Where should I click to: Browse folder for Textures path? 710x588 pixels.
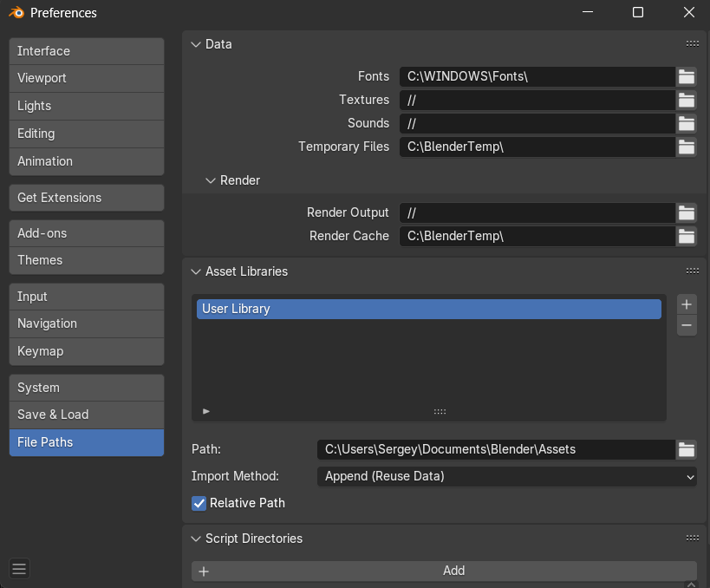[687, 100]
